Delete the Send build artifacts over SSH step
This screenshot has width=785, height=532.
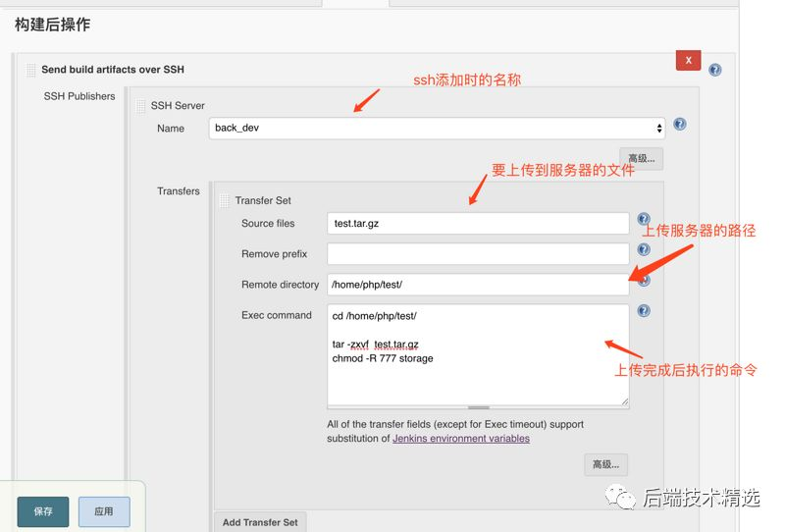(x=688, y=60)
